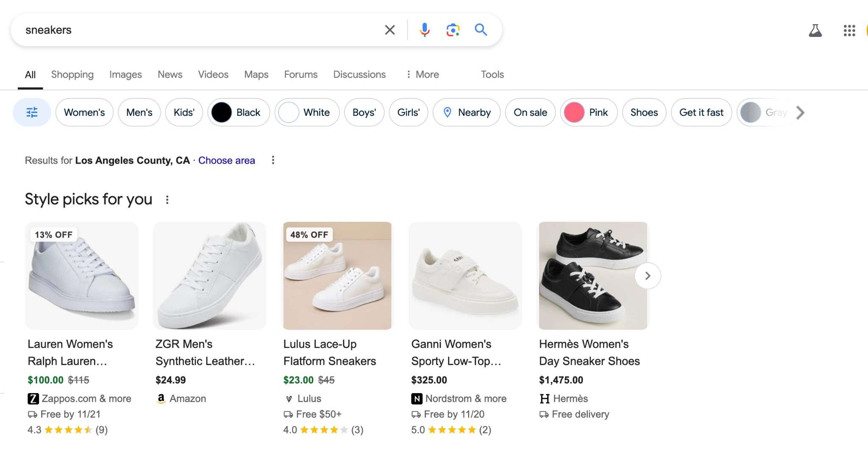
Task: Expand the More search tabs menu
Action: click(422, 75)
